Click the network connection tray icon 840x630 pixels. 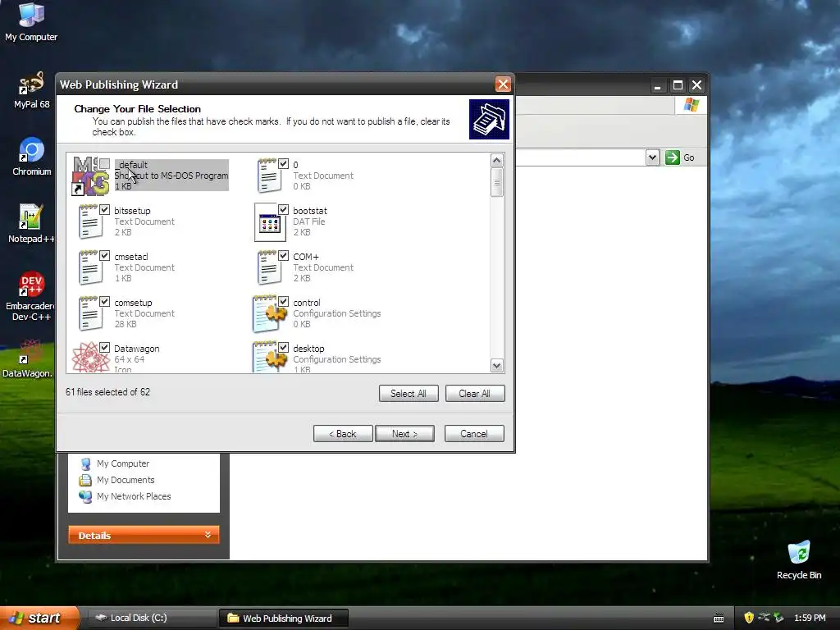(764, 618)
